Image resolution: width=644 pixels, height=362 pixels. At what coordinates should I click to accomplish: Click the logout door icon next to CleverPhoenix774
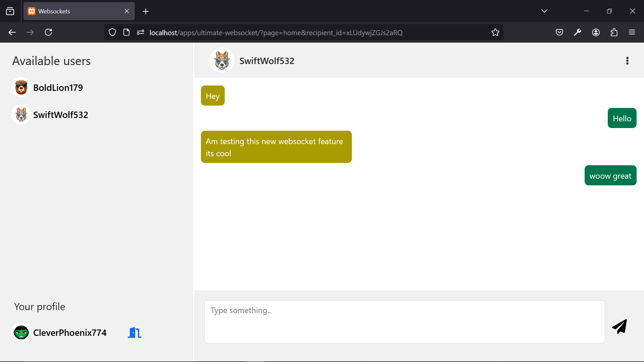[134, 333]
